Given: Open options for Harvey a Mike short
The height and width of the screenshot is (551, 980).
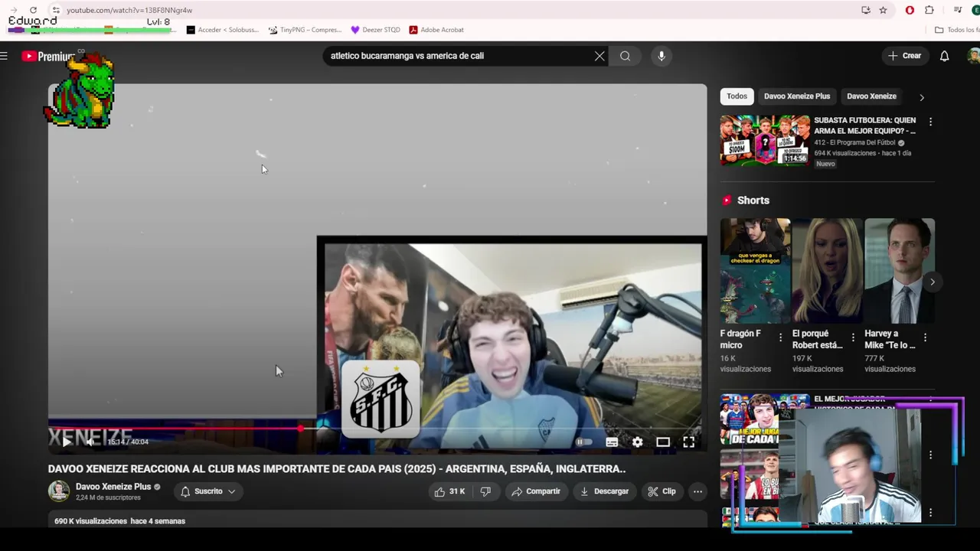Looking at the screenshot, I should point(925,337).
